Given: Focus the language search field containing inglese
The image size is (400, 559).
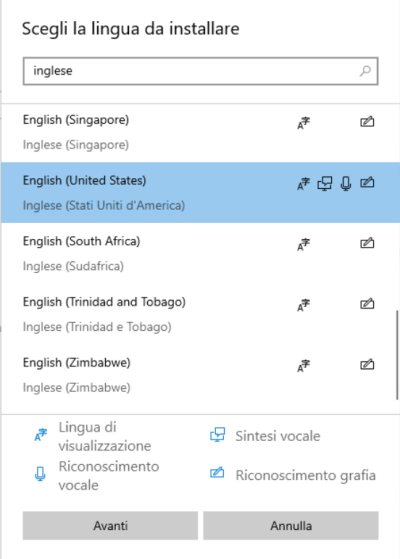Looking at the screenshot, I should [200, 71].
